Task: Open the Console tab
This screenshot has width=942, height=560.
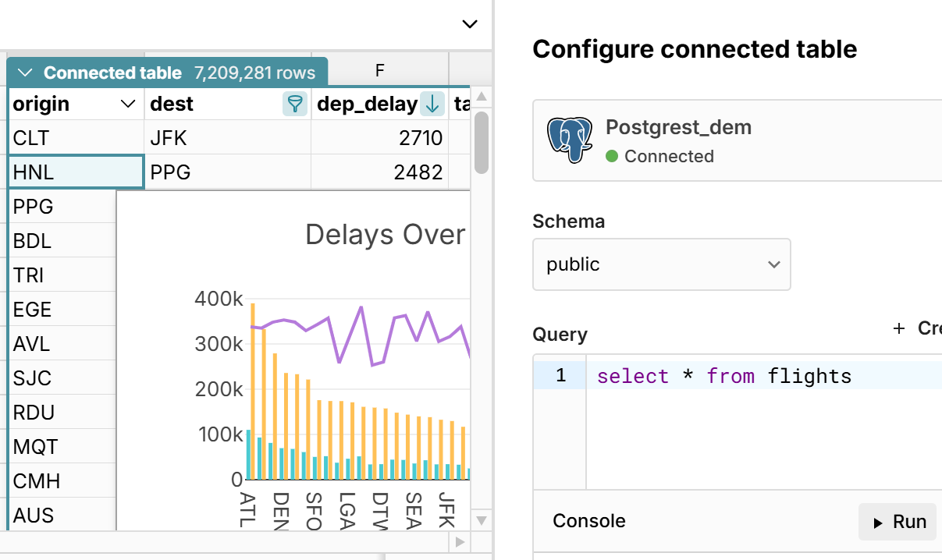Action: (x=589, y=521)
